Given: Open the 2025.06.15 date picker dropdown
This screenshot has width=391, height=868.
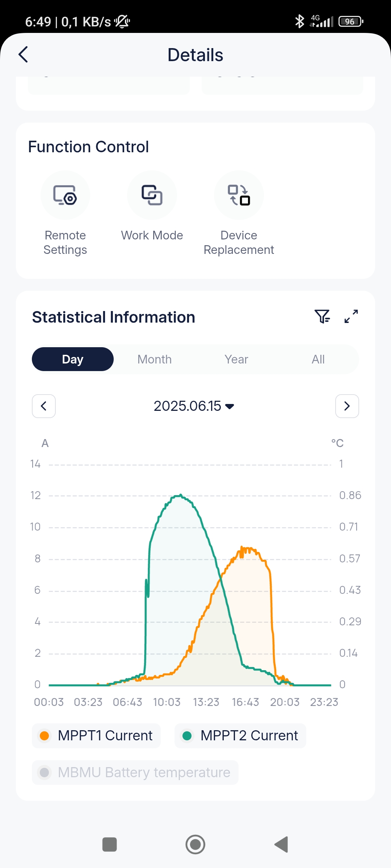Looking at the screenshot, I should (194, 406).
